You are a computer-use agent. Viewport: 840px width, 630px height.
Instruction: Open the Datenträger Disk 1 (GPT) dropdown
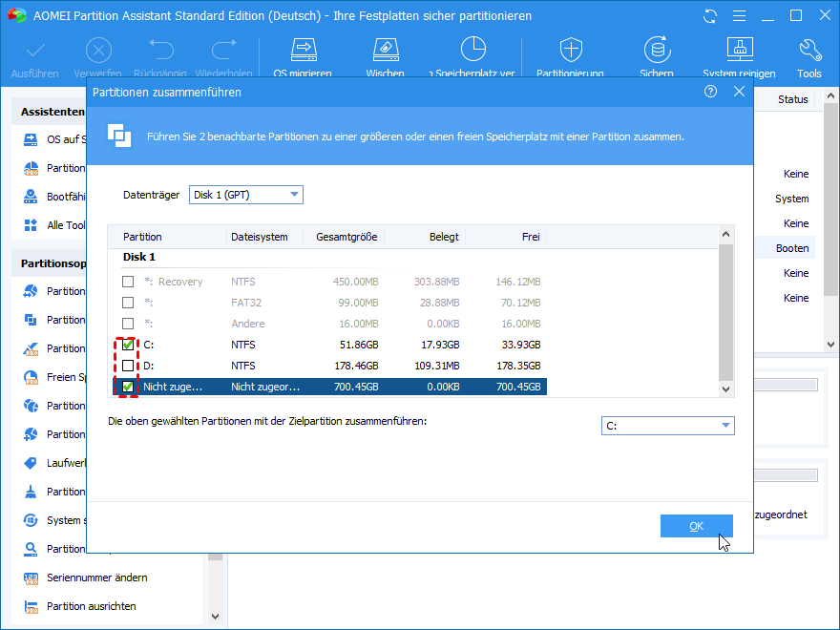[245, 195]
